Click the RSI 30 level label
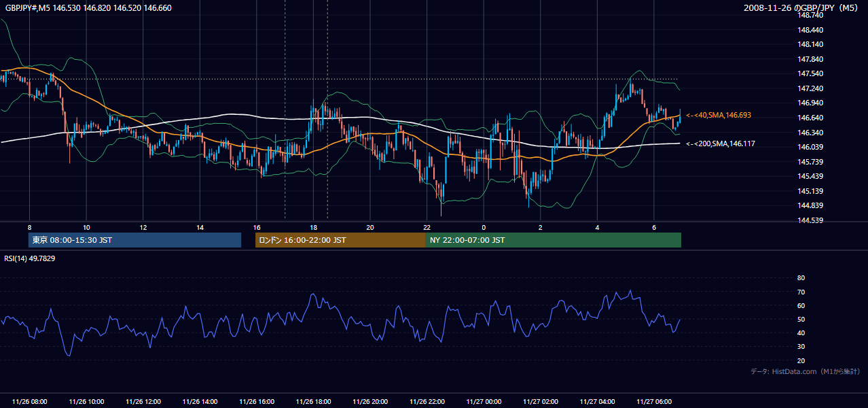This screenshot has height=408, width=868. (801, 347)
